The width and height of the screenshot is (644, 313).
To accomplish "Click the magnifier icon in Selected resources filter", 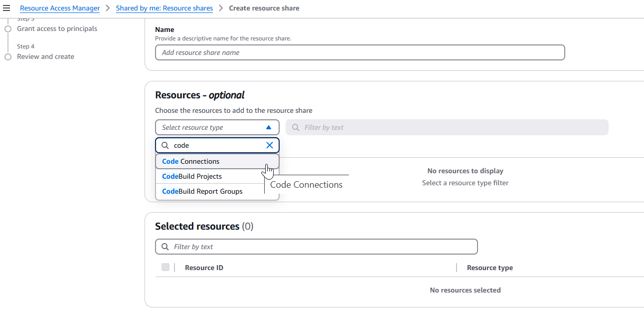I will (x=165, y=247).
